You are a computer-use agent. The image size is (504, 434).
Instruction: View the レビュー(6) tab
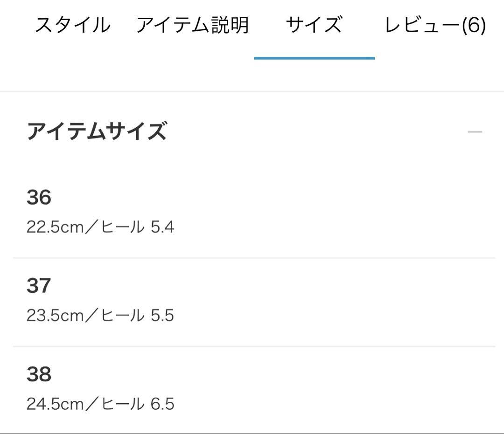click(434, 25)
